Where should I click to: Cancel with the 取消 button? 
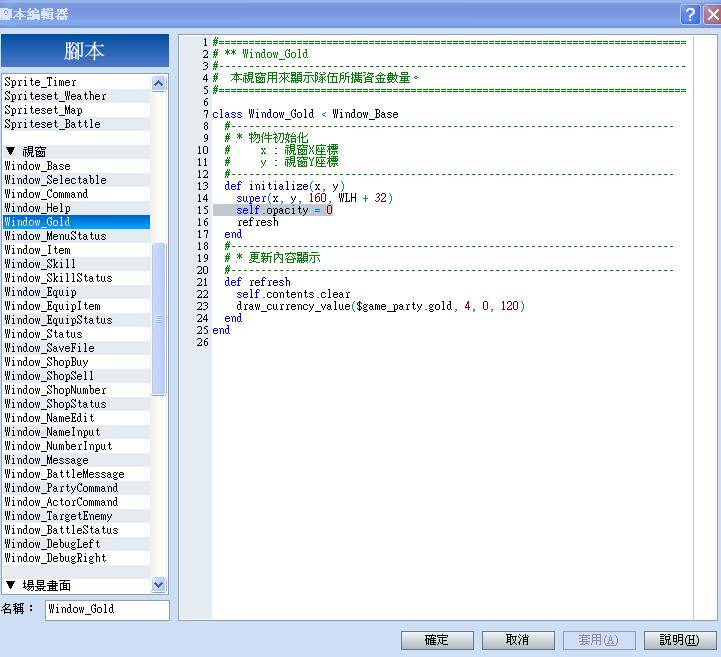coord(518,640)
